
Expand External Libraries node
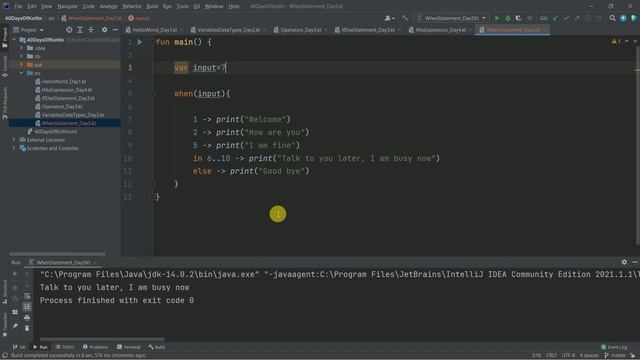[14, 140]
